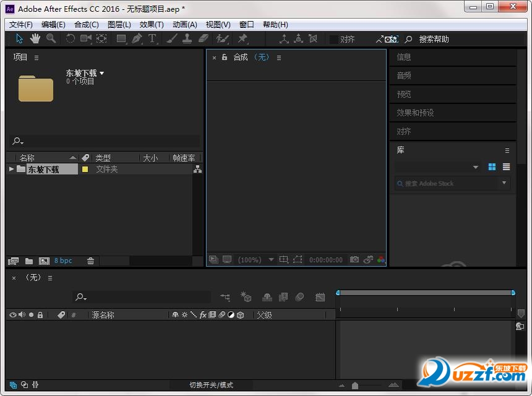532x396 pixels.
Task: Enable the 对齐 snapping checkbox
Action: [x=334, y=39]
